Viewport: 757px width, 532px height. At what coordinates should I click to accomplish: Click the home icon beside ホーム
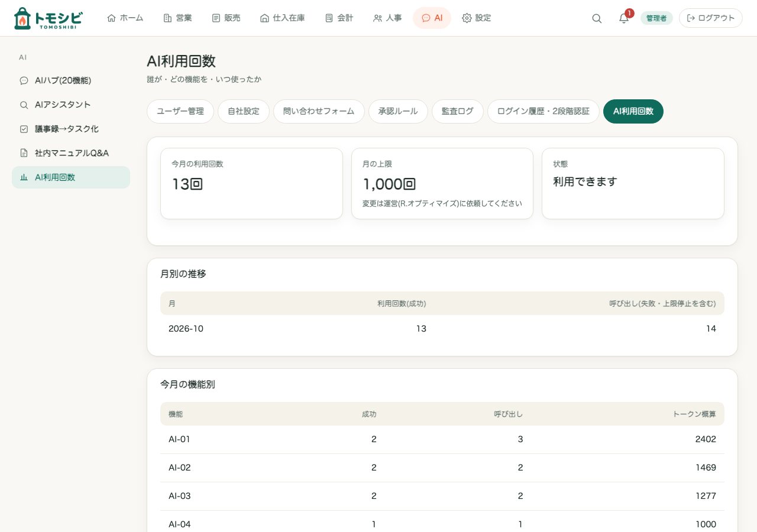coord(111,18)
